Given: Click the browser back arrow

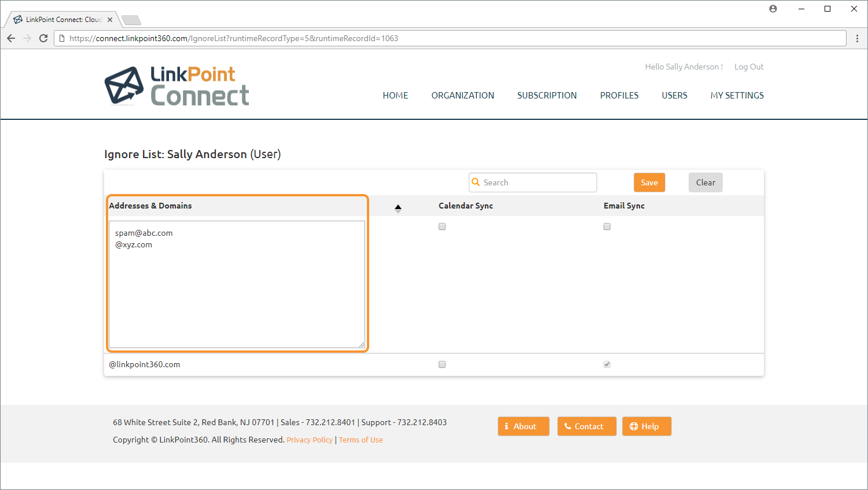Looking at the screenshot, I should (x=11, y=38).
